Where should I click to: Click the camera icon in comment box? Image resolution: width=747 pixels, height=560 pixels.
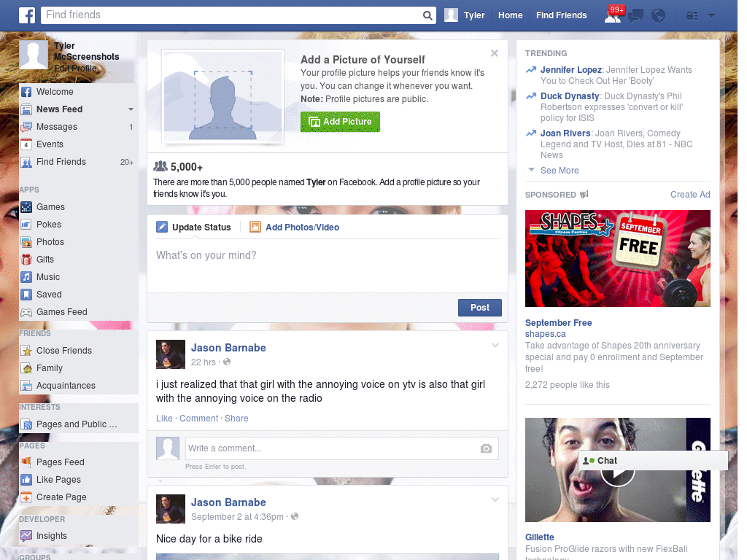486,448
